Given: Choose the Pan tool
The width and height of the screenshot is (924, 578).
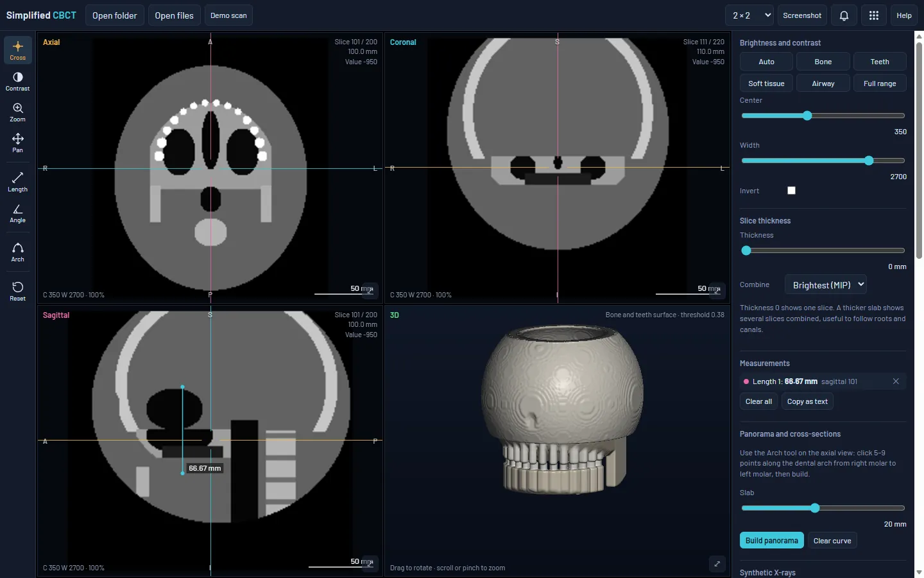Looking at the screenshot, I should (17, 143).
